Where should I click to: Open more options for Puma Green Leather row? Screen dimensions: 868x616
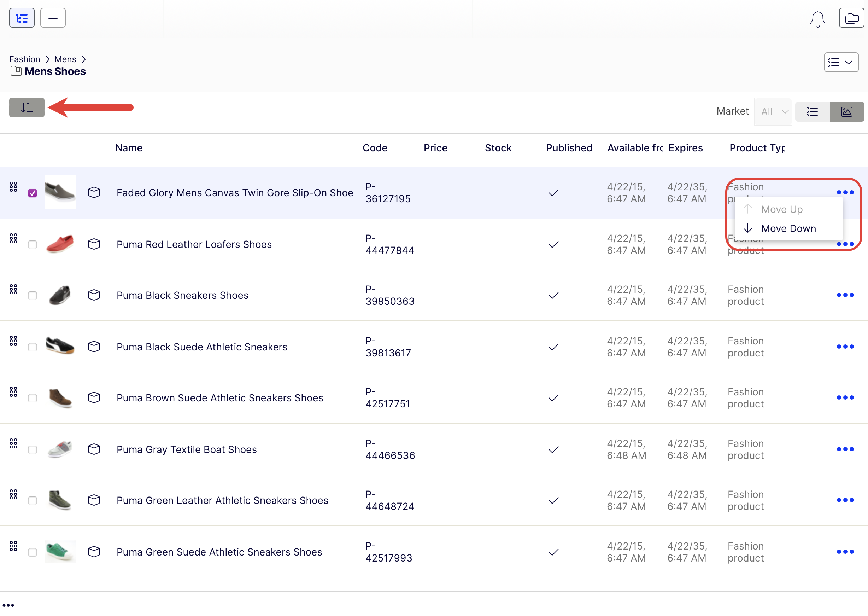point(845,500)
